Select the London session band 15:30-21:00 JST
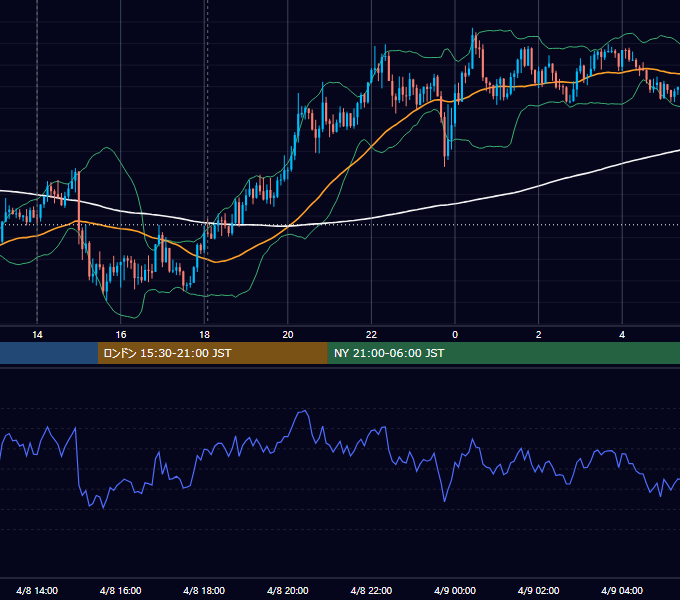Viewport: 680px width, 600px height. (x=212, y=353)
